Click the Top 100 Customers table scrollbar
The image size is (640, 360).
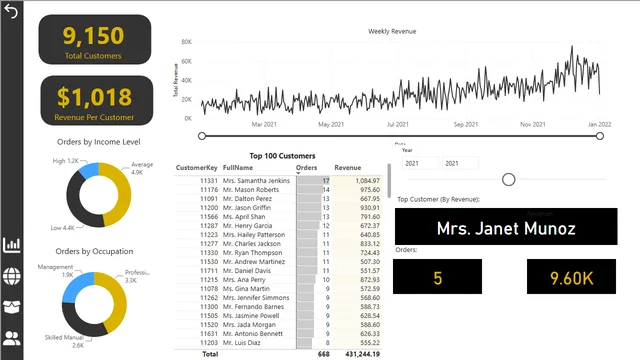pyautogui.click(x=389, y=180)
